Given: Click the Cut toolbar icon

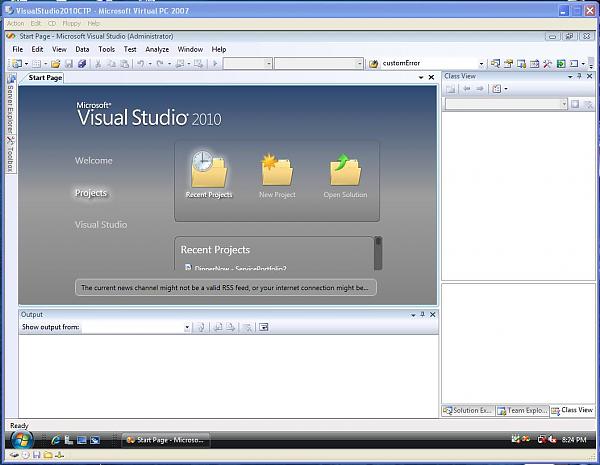Looking at the screenshot, I should click(98, 64).
